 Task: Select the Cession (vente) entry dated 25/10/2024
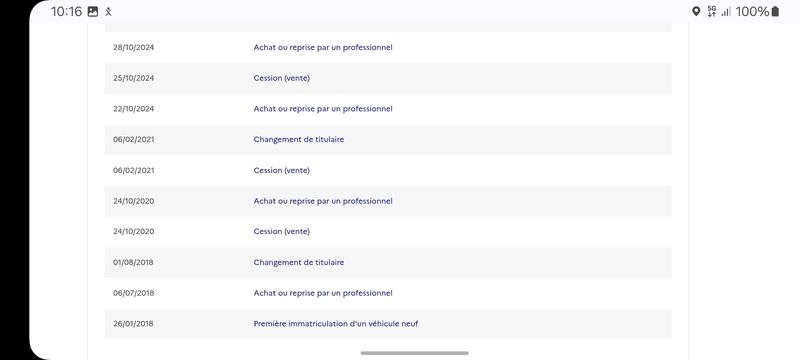[388, 78]
